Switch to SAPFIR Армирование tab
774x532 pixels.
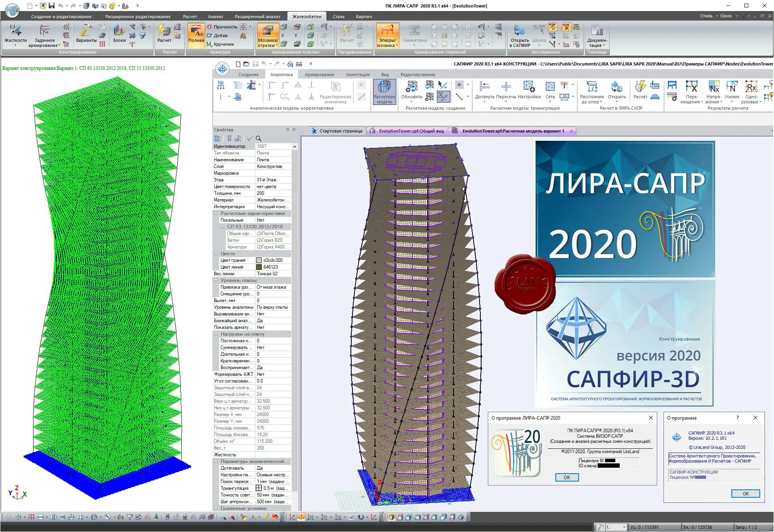point(319,75)
